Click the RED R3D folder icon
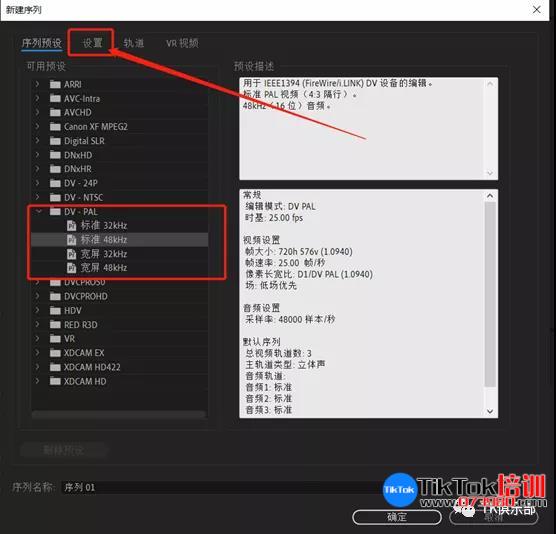Viewport: 556px width, 534px height. click(55, 324)
